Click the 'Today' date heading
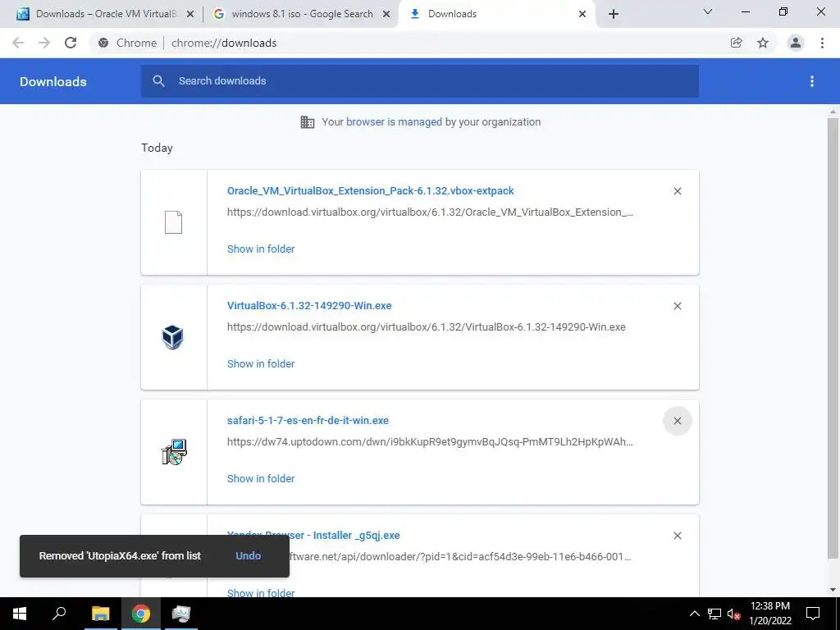Image resolution: width=840 pixels, height=630 pixels. coord(157,148)
